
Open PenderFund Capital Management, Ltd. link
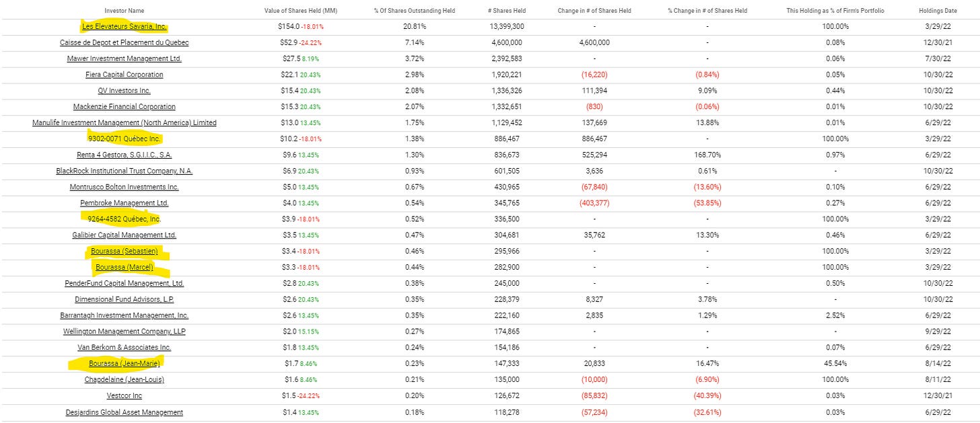point(124,283)
